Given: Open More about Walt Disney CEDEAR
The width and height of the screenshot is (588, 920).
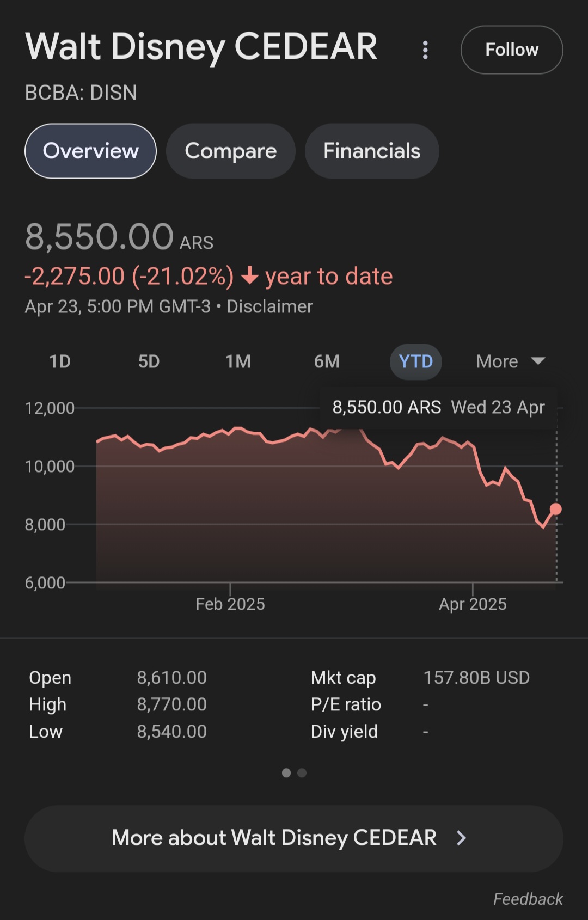Looking at the screenshot, I should click(294, 838).
